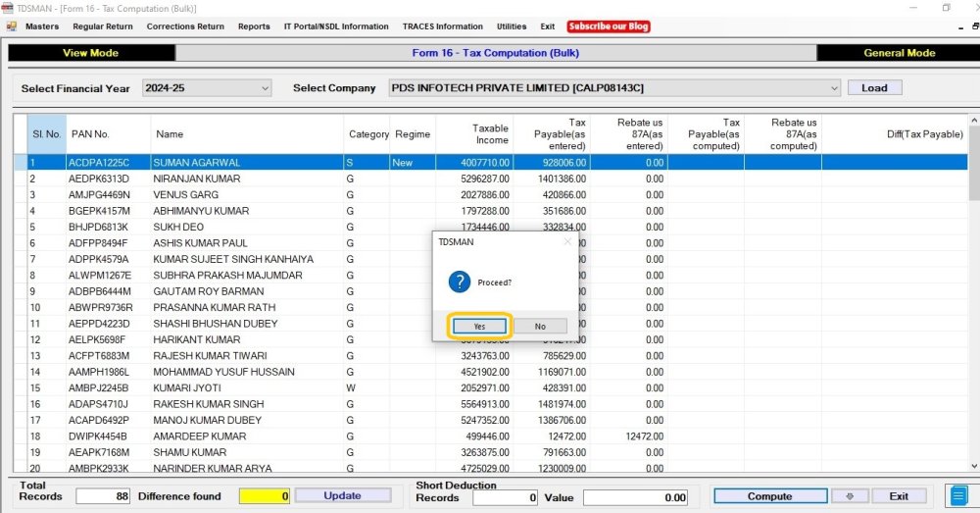Click the yellow Difference found field
Screen dimensions: 980x513
tap(265, 497)
